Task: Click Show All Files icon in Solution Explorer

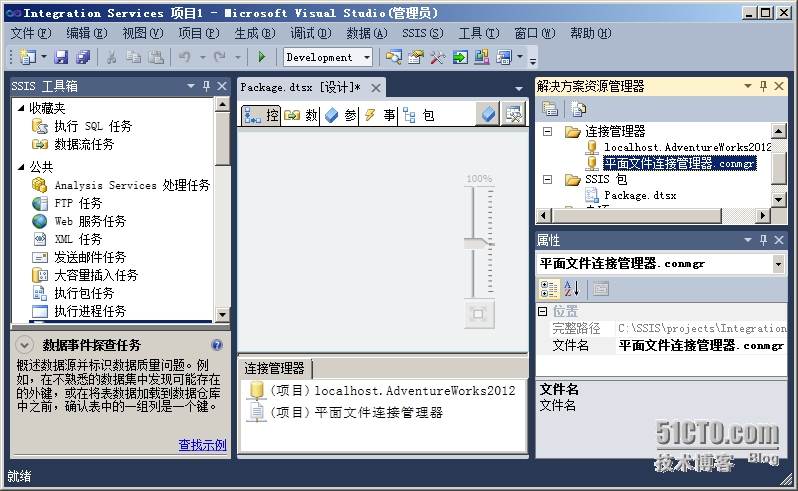Action: tap(578, 108)
